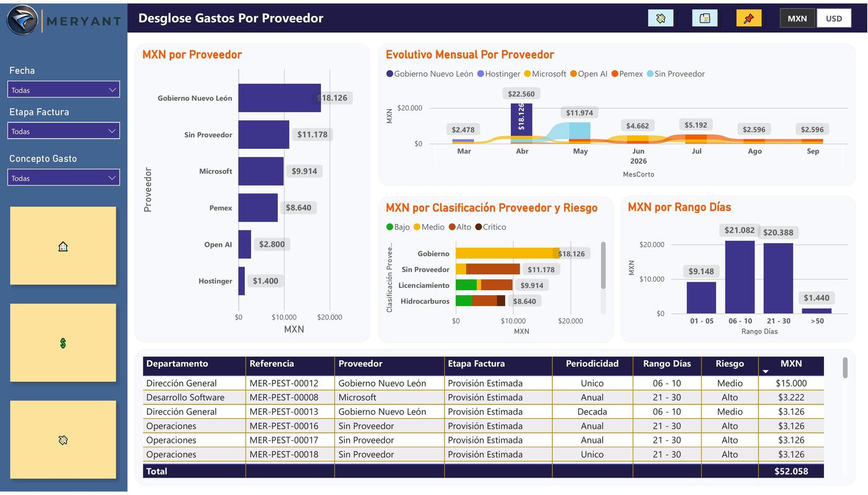Click the eraser icon in the header
This screenshot has height=495, width=868.
coord(660,19)
